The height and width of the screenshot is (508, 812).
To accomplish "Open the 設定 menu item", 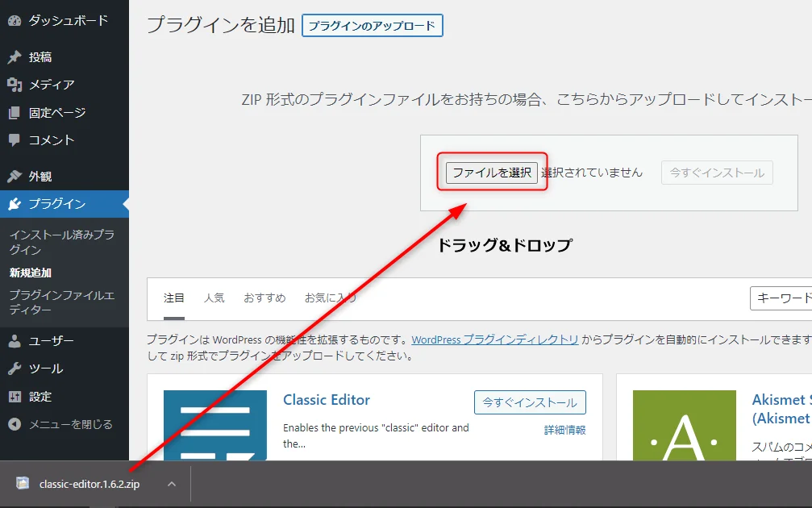I will [x=65, y=397].
